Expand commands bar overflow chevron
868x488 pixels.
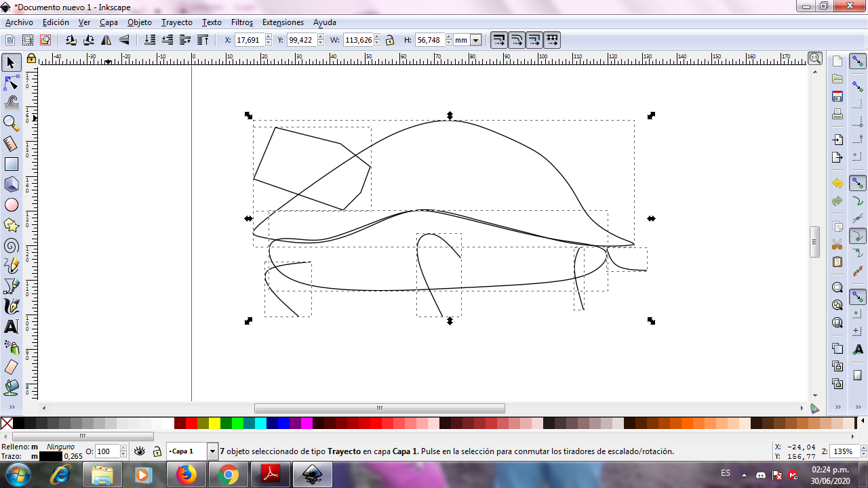click(837, 407)
